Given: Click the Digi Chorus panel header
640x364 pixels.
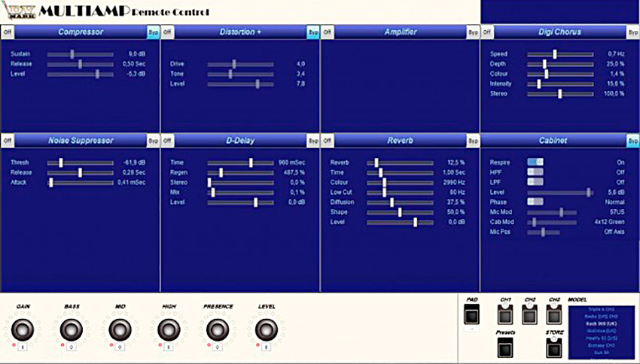Looking at the screenshot, I should (559, 32).
